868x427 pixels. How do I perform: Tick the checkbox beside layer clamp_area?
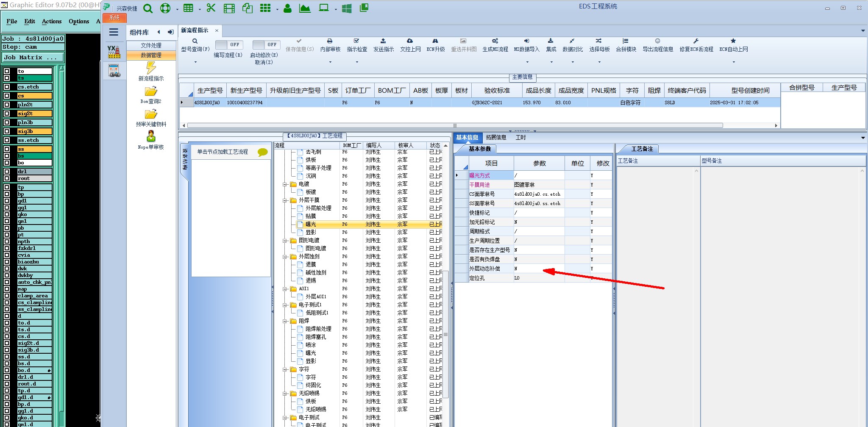[x=7, y=296]
